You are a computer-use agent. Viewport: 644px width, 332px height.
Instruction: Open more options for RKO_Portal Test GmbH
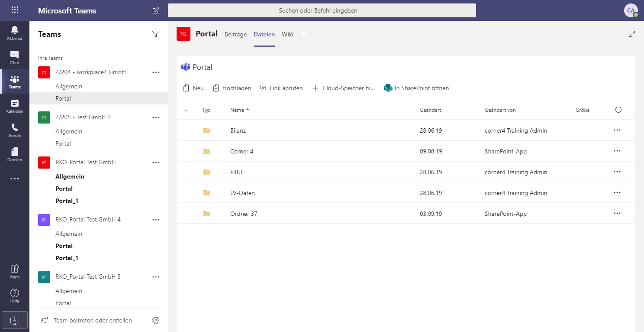coord(156,163)
